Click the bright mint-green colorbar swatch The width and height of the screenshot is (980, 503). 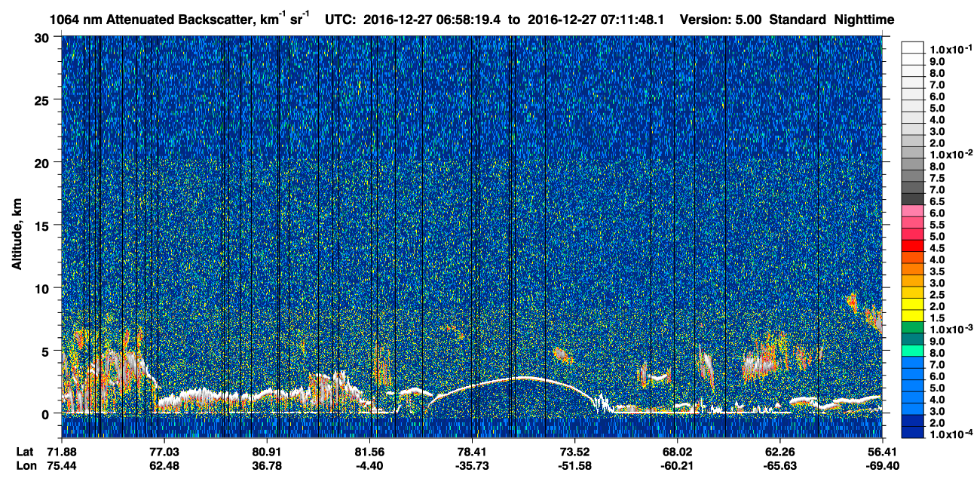[913, 351]
